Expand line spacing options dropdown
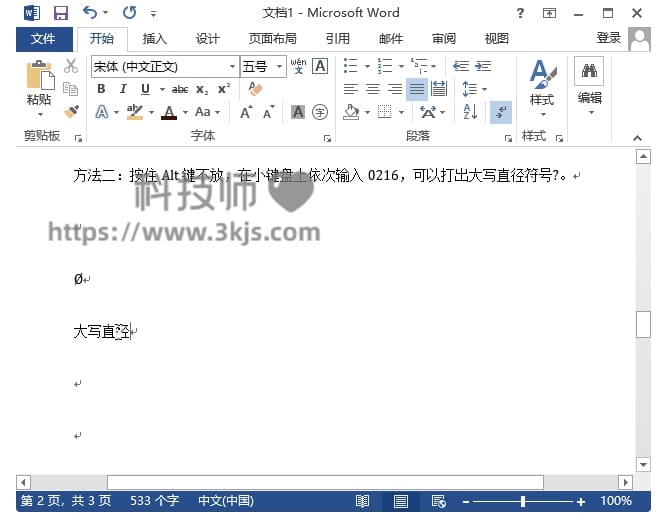The image size is (670, 515). click(484, 89)
